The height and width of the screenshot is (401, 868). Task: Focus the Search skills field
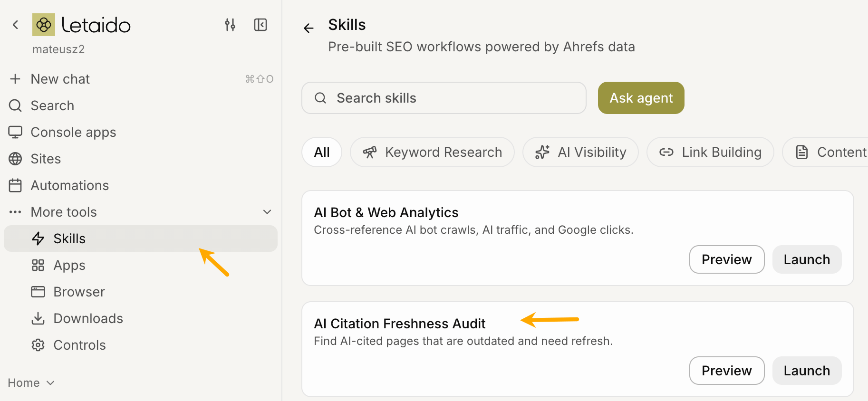444,98
